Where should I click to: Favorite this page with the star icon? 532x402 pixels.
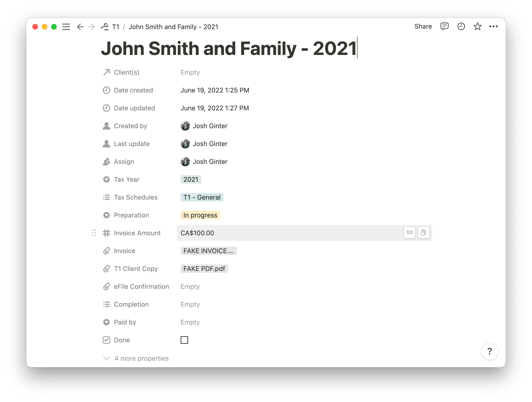pyautogui.click(x=477, y=27)
